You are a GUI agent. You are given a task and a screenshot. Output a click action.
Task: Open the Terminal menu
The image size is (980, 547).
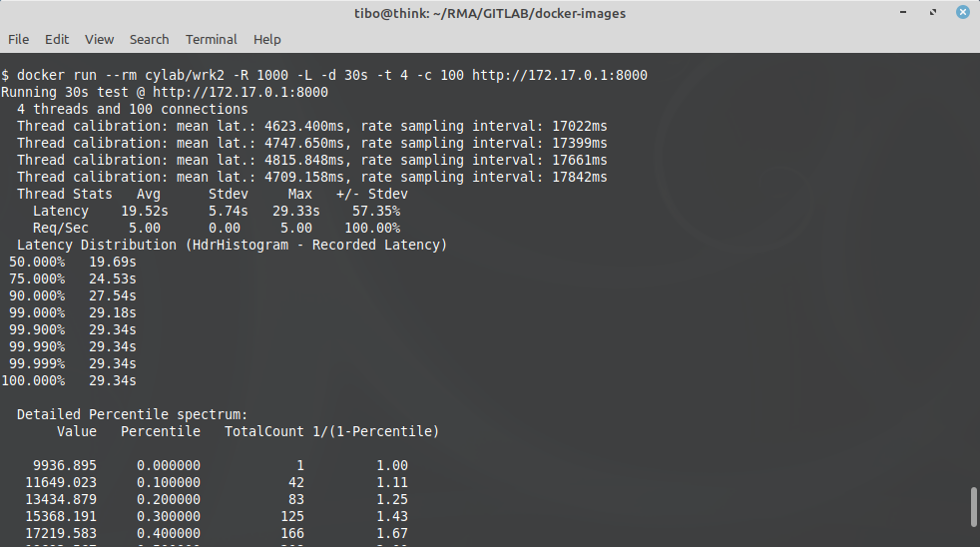[211, 40]
